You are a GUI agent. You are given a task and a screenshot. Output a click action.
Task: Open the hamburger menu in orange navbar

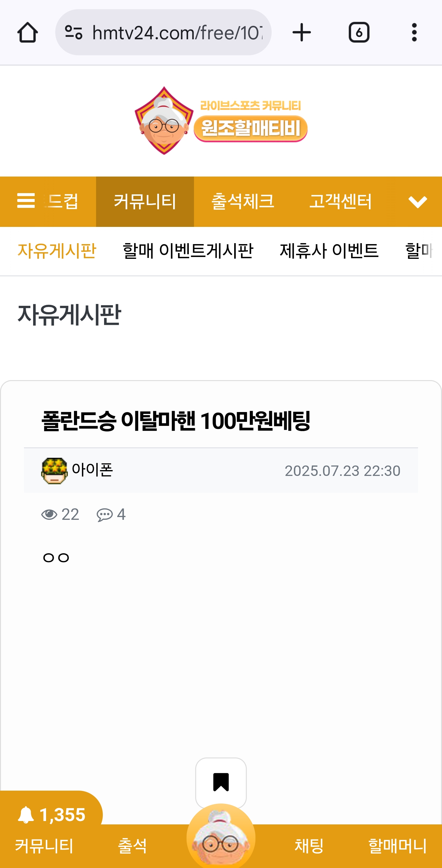26,201
